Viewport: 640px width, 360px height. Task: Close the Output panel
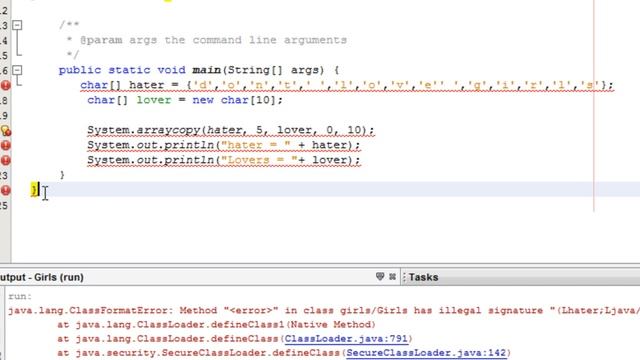393,277
